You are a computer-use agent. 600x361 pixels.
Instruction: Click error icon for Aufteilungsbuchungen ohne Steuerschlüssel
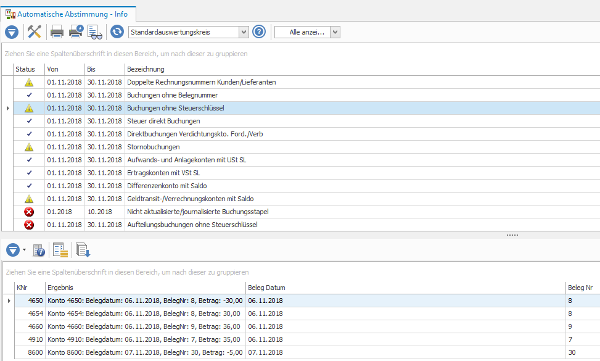tap(29, 225)
